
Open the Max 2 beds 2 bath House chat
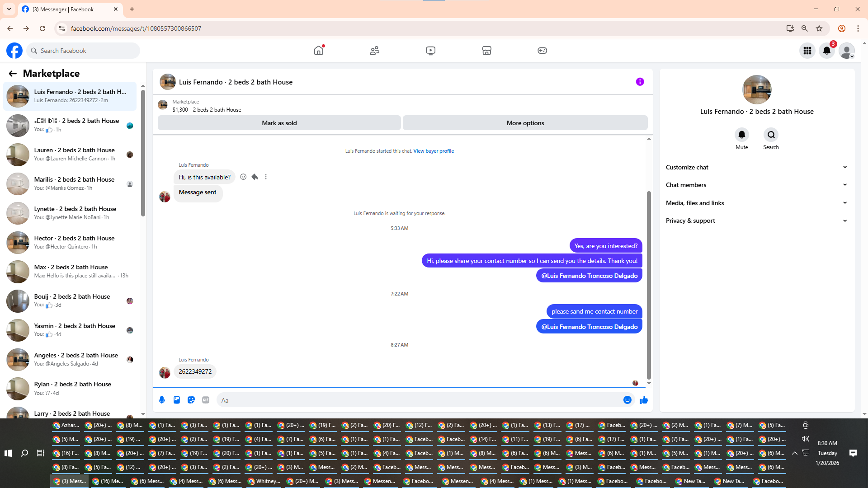pyautogui.click(x=70, y=272)
